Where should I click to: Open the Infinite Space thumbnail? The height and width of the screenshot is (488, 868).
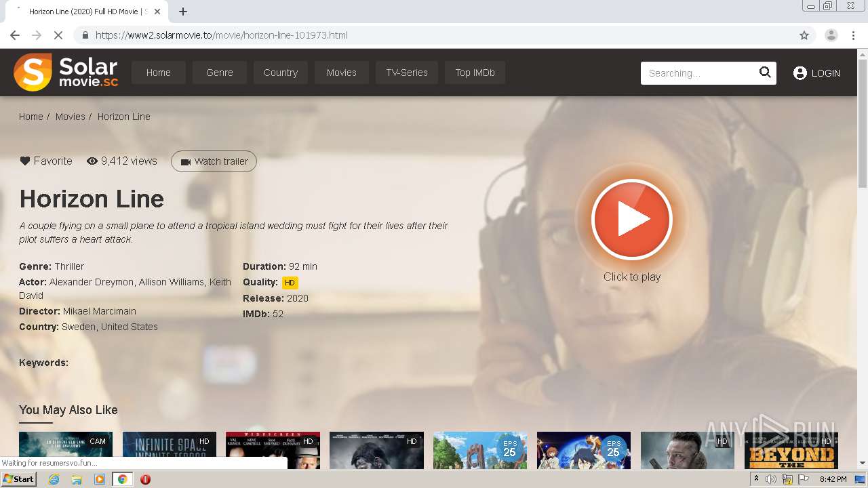tap(170, 450)
